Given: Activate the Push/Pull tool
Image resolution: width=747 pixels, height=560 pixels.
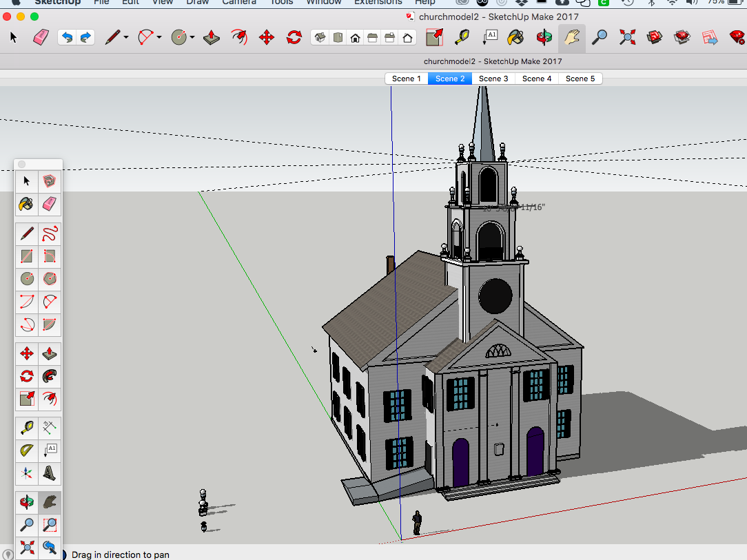Looking at the screenshot, I should pos(212,37).
